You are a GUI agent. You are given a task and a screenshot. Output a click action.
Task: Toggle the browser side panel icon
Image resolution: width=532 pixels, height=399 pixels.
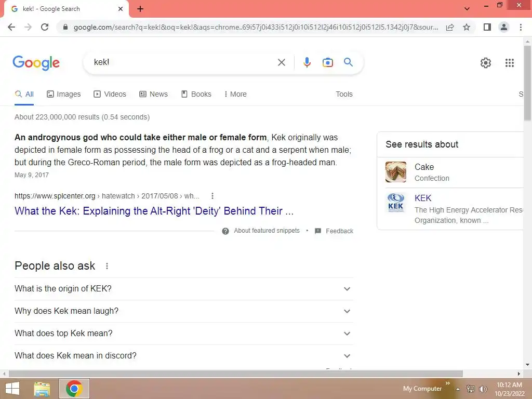[487, 27]
